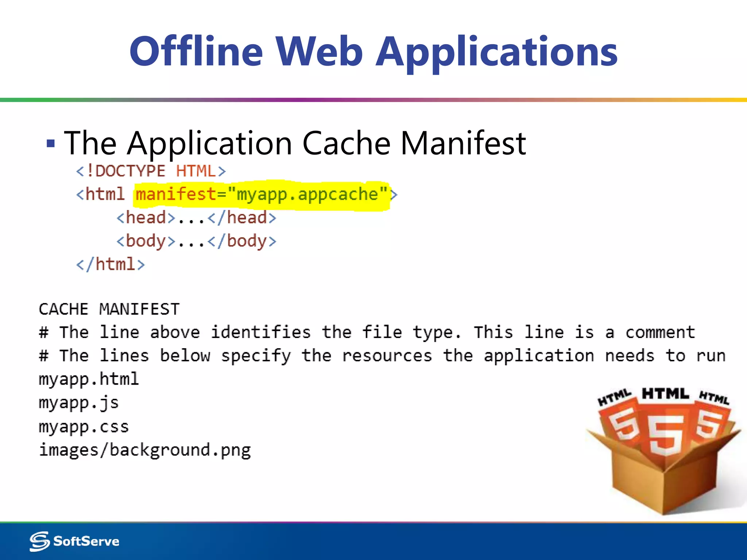Select the 'CACHE MANIFEST' line
This screenshot has width=747, height=560.
(109, 309)
